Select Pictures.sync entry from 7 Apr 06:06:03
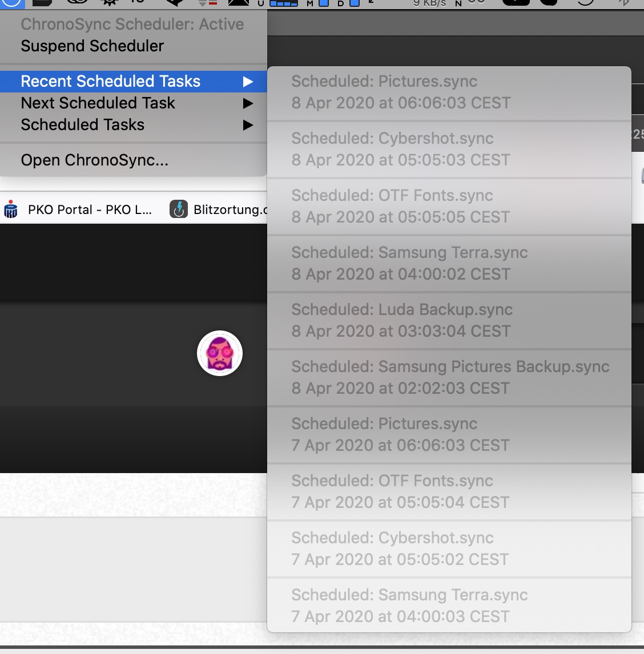 [x=449, y=435]
